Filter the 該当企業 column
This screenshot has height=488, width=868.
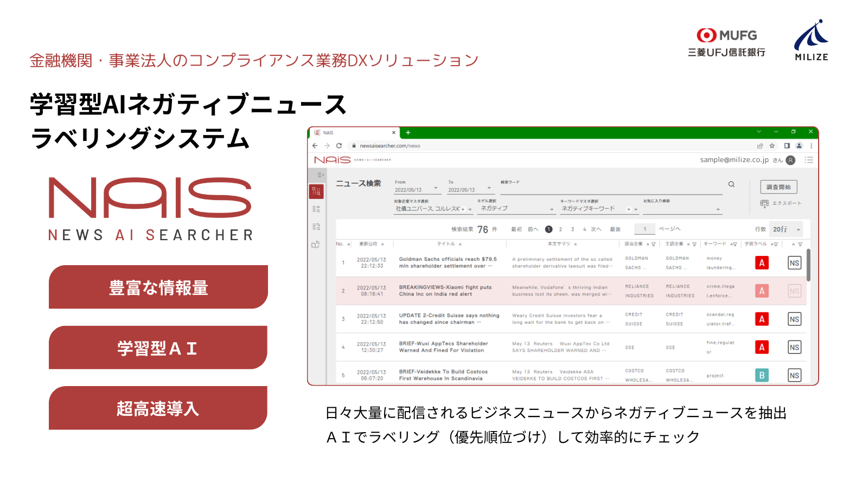[654, 245]
